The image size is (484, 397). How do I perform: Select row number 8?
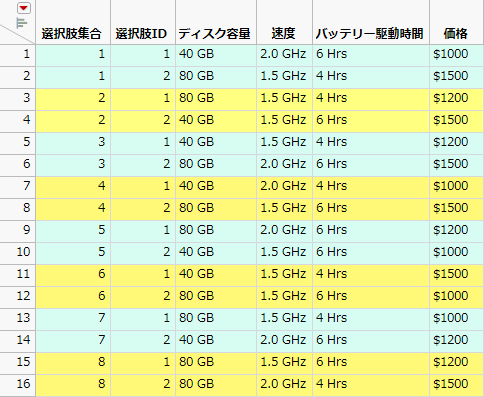click(x=17, y=208)
